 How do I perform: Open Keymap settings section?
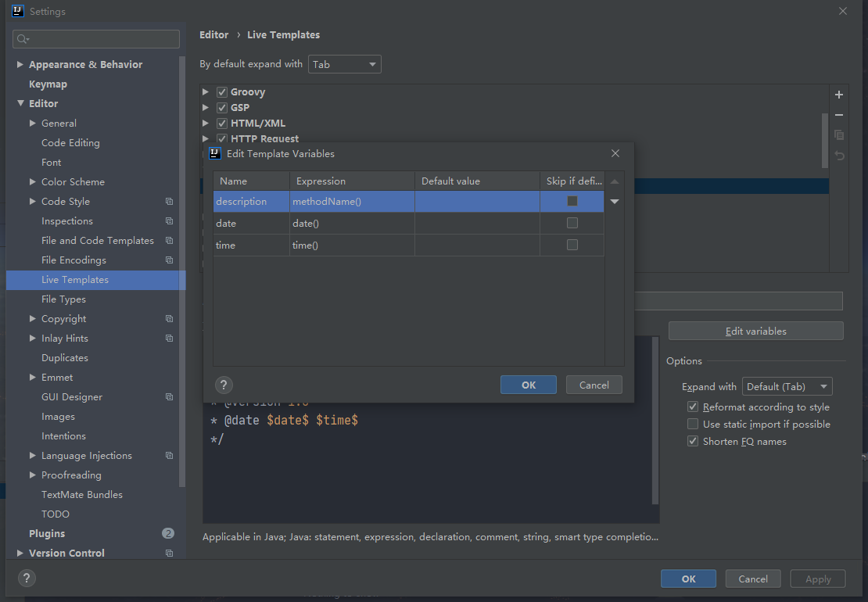tap(48, 84)
